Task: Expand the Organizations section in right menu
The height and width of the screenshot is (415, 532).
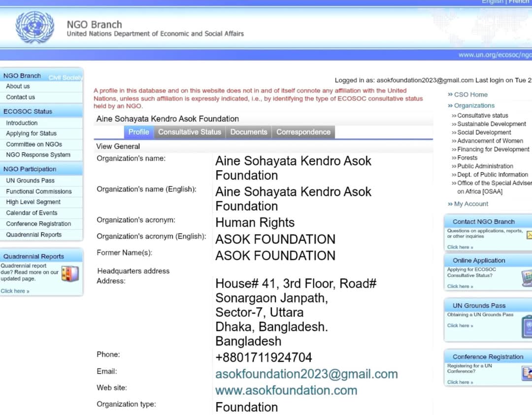Action: tap(473, 105)
